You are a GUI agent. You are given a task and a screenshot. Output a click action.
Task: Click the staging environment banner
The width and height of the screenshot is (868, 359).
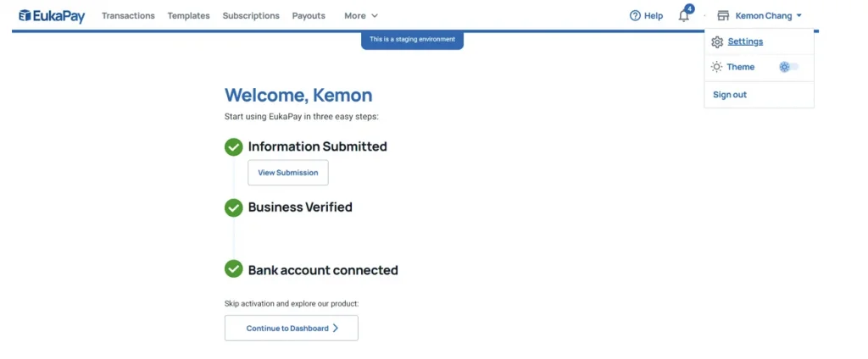click(413, 40)
